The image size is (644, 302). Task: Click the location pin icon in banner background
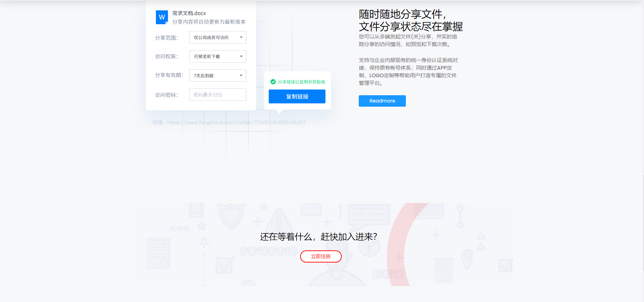click(x=467, y=259)
